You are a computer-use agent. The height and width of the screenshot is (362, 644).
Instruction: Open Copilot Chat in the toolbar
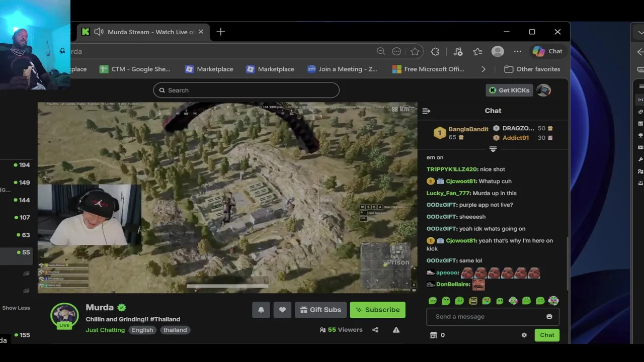pos(547,51)
